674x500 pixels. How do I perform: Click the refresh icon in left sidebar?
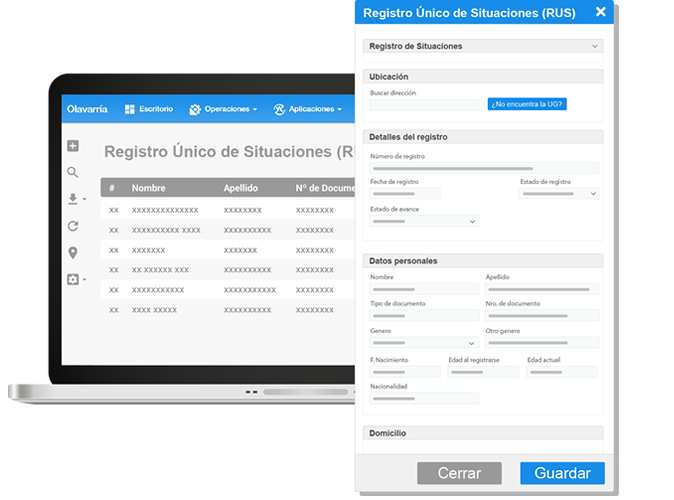(73, 226)
